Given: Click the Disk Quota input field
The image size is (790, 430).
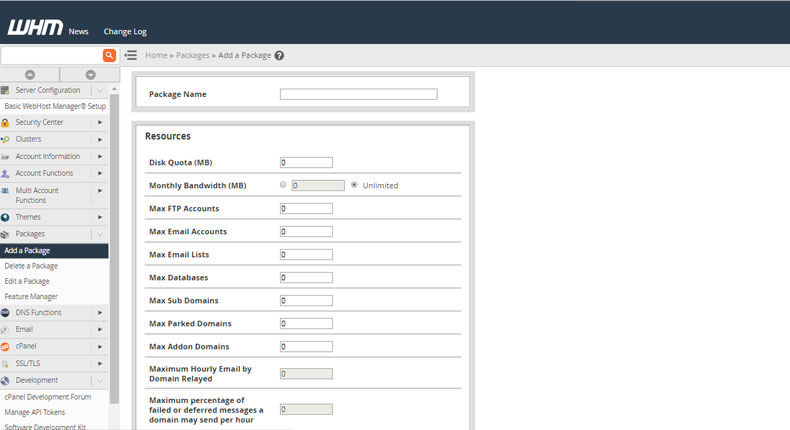Looking at the screenshot, I should pos(306,162).
